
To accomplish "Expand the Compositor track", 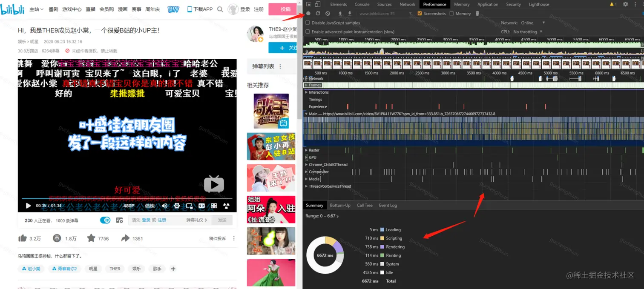I will pyautogui.click(x=306, y=172).
